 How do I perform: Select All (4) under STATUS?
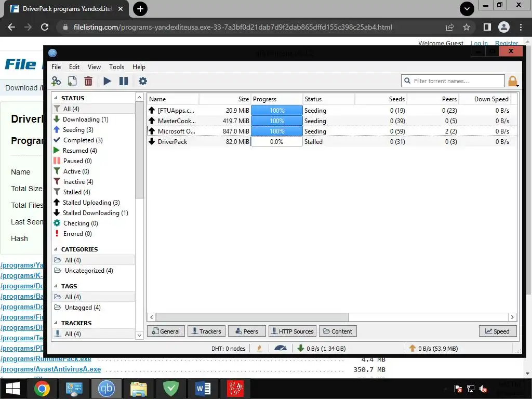click(94, 109)
